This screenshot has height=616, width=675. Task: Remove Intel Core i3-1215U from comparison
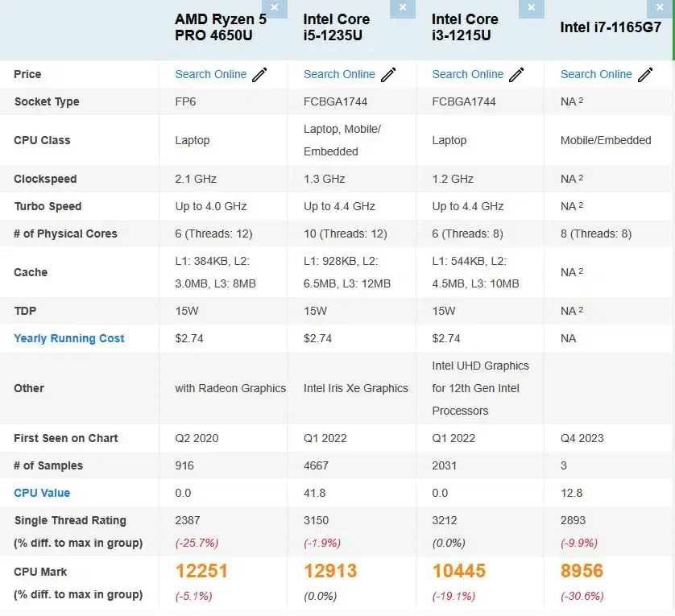pos(531,8)
